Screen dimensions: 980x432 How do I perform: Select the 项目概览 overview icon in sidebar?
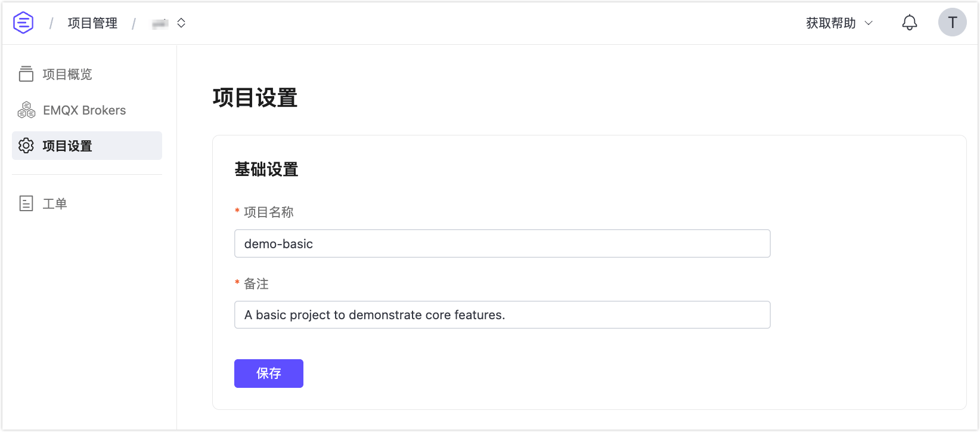(26, 74)
